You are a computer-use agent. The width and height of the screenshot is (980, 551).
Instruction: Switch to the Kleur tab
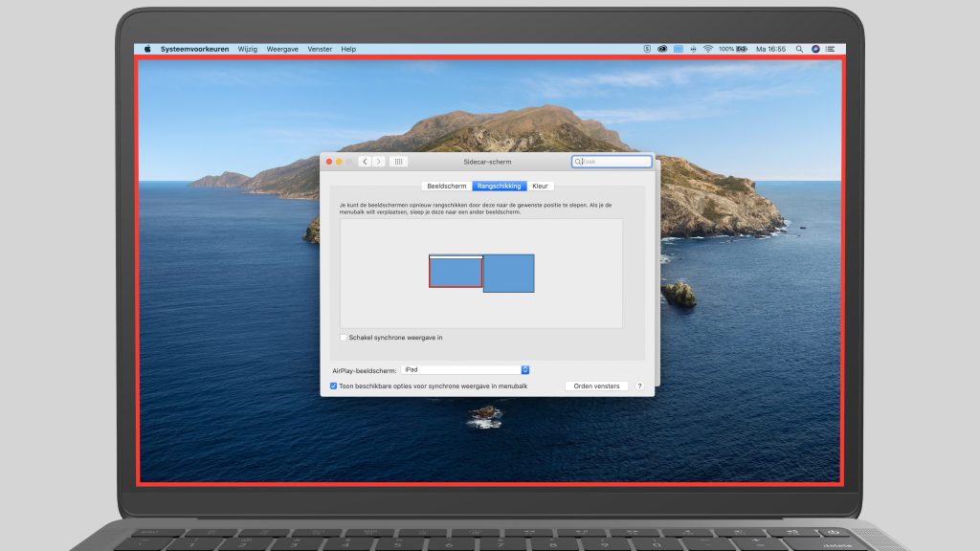tap(541, 186)
